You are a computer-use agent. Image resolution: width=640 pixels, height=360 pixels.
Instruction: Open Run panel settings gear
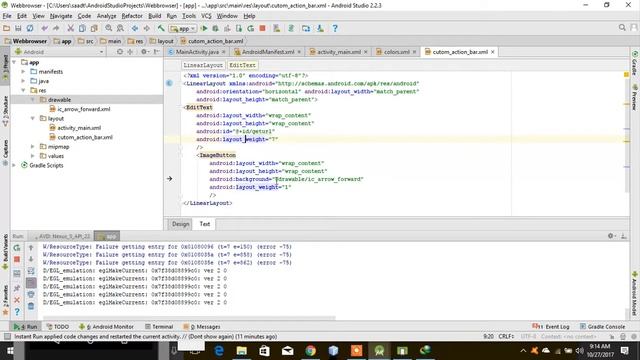click(611, 236)
